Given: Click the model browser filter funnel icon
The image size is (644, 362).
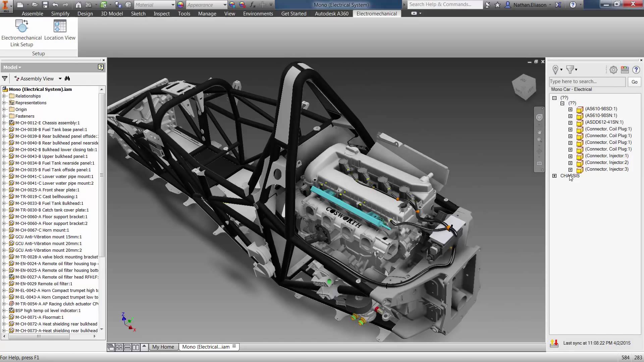Looking at the screenshot, I should [x=5, y=78].
